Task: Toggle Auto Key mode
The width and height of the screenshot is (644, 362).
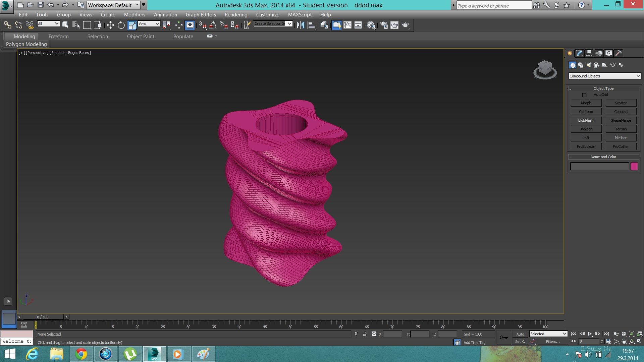Action: (520, 334)
